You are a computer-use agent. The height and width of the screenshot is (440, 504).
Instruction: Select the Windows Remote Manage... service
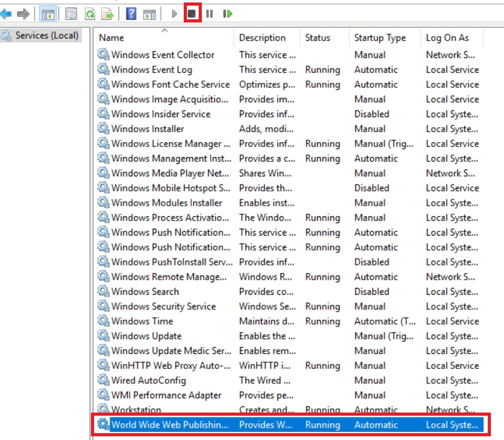tap(290, 277)
